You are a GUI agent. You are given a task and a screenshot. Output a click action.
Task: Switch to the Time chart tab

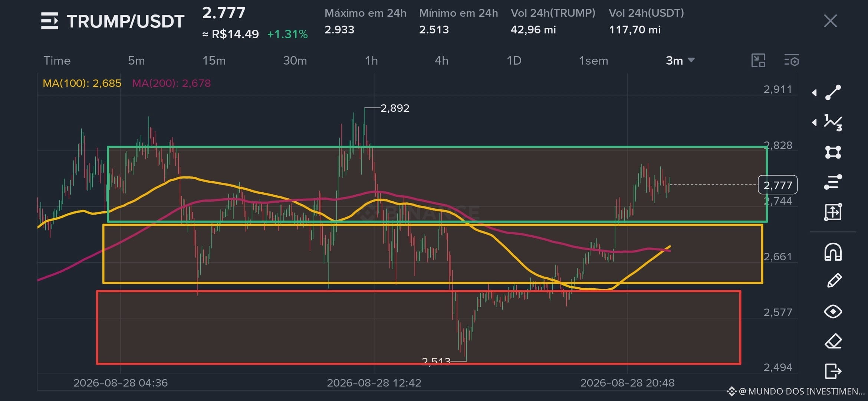coord(57,61)
